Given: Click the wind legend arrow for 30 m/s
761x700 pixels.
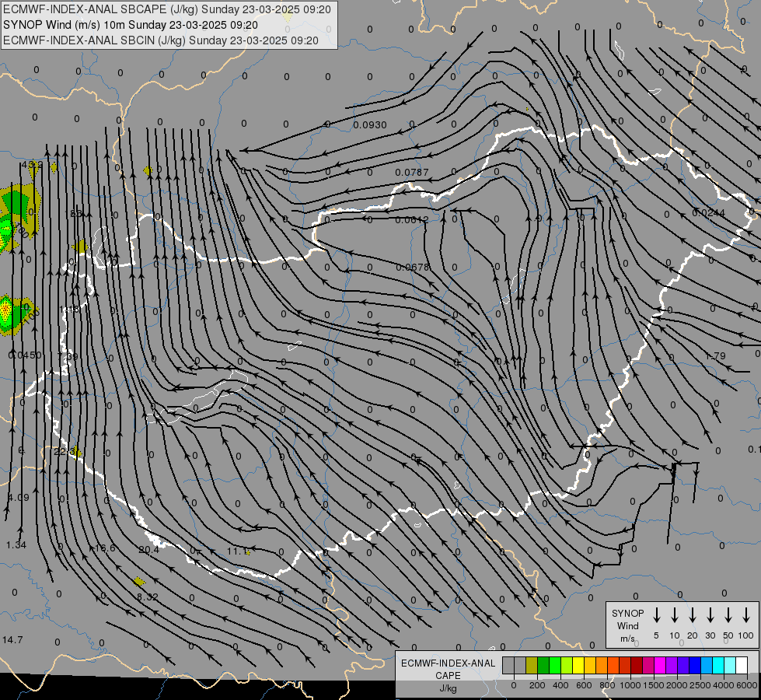Looking at the screenshot, I should tap(710, 615).
